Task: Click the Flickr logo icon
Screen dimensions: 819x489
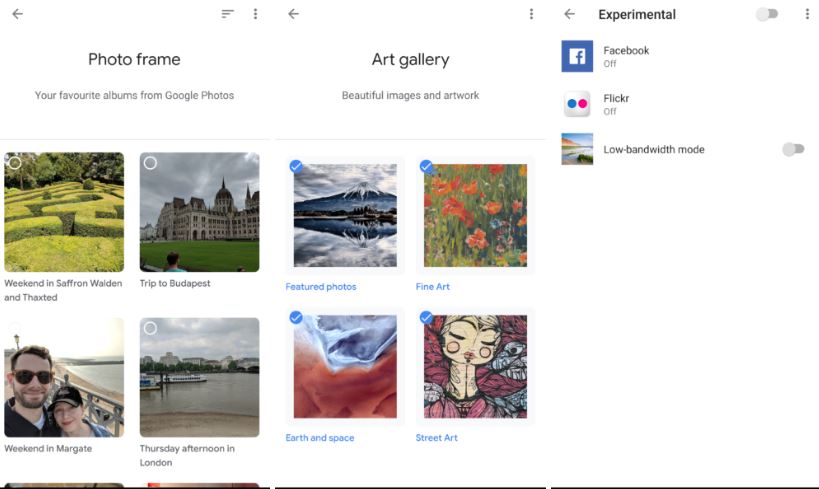Action: [x=577, y=104]
